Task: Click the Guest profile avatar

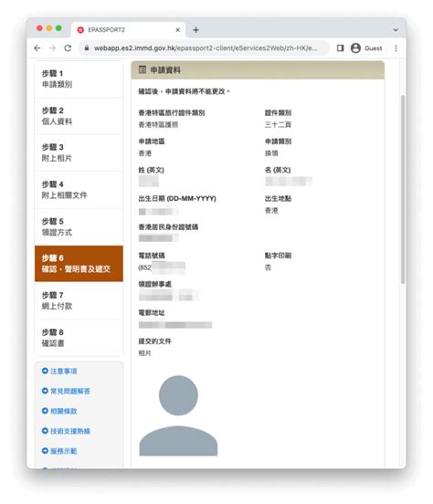Action: tap(355, 48)
